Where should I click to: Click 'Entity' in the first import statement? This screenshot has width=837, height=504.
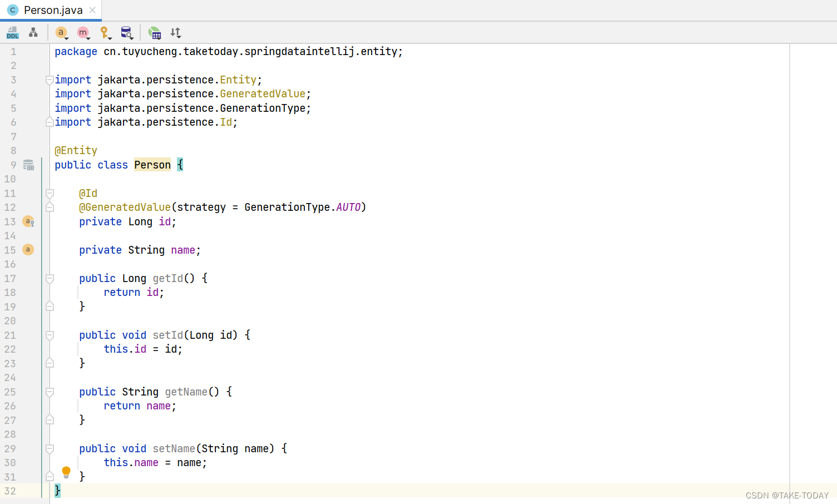point(238,80)
